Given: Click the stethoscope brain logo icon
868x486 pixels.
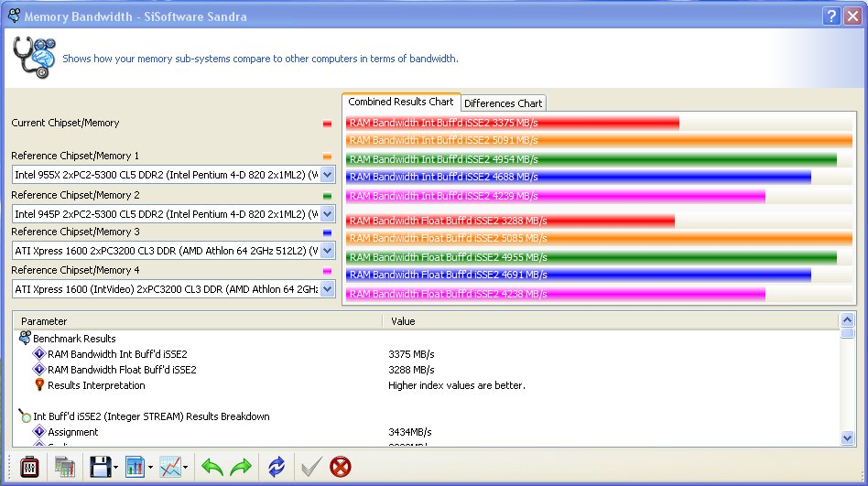Looking at the screenshot, I should pyautogui.click(x=34, y=58).
